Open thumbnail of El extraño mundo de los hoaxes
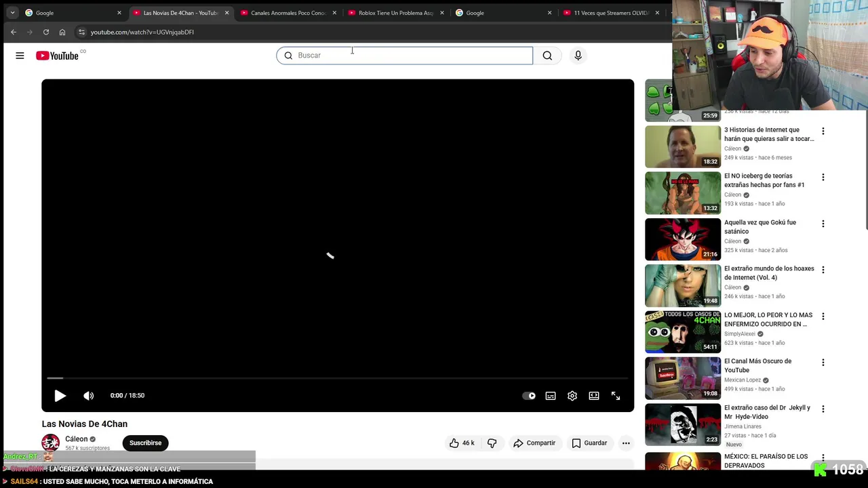This screenshot has width=868, height=488. (683, 285)
